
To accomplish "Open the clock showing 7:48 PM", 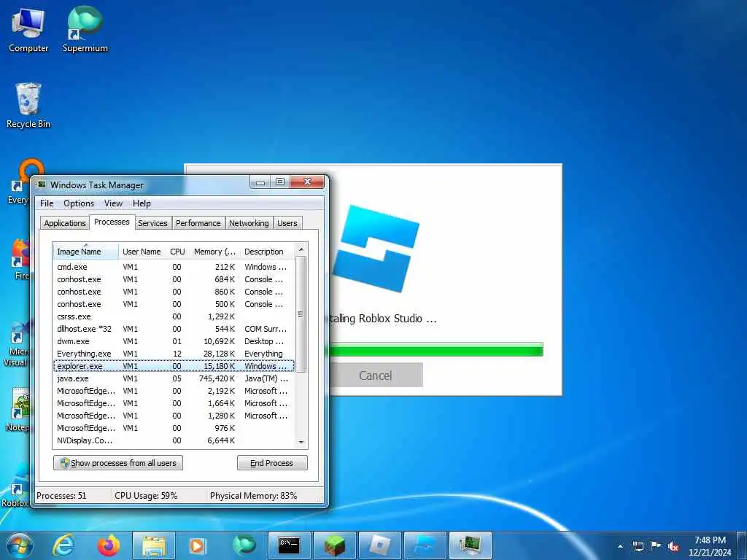I will click(x=710, y=546).
